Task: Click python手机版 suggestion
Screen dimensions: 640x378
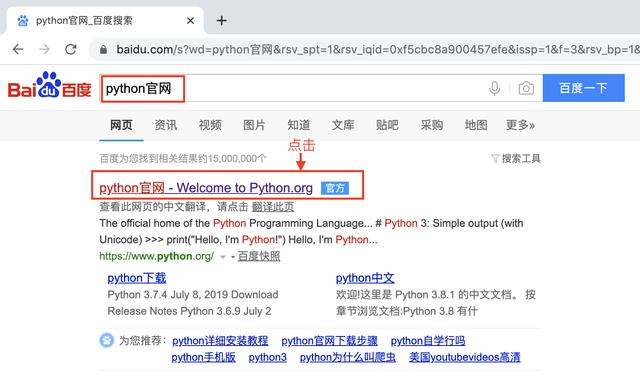Action: 203,357
